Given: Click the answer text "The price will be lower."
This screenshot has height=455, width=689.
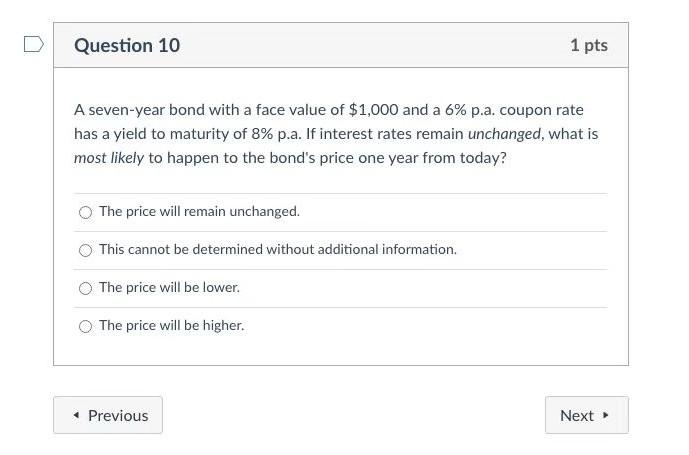Looking at the screenshot, I should pyautogui.click(x=169, y=287).
